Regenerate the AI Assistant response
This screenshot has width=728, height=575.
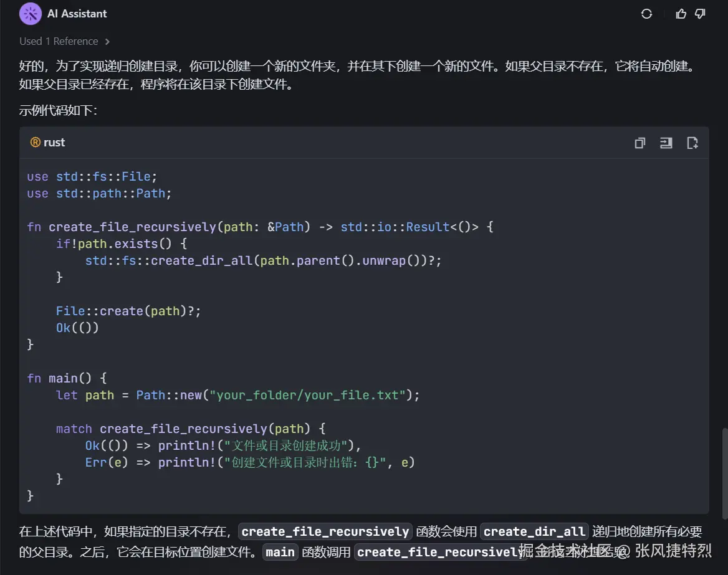click(646, 14)
